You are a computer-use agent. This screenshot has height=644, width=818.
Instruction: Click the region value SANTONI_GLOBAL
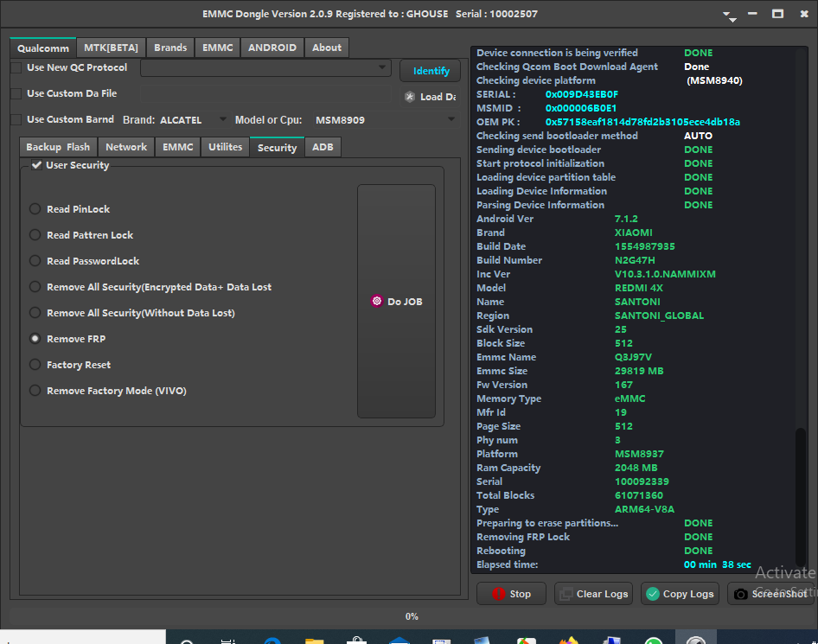pyautogui.click(x=660, y=316)
